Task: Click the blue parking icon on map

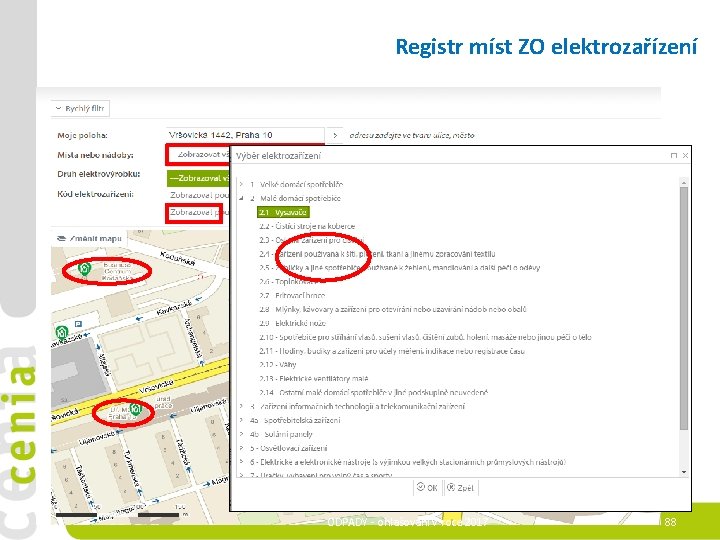Action: [x=78, y=324]
